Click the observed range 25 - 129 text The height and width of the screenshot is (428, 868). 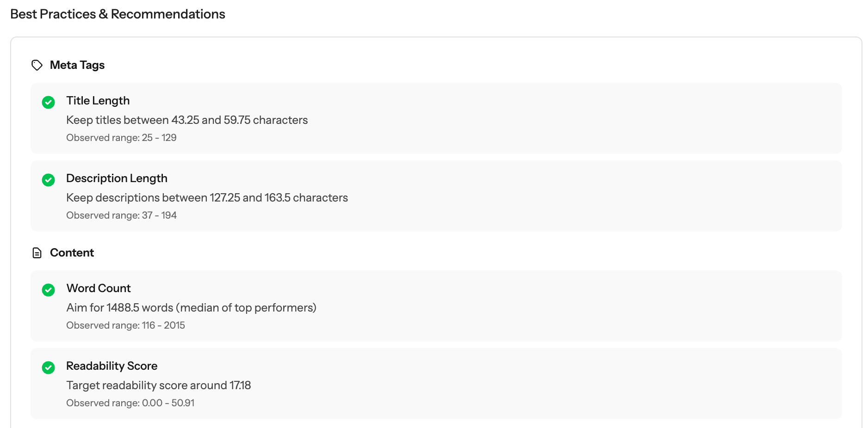click(121, 138)
